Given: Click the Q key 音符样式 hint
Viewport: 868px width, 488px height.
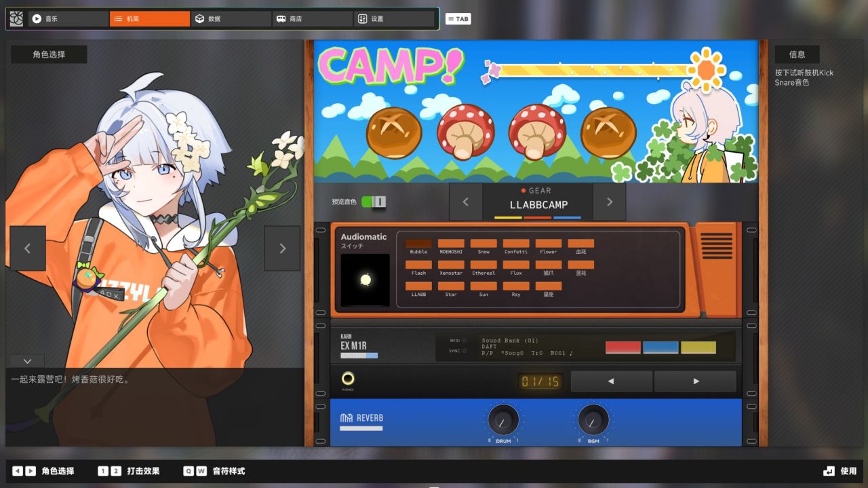Looking at the screenshot, I should click(189, 471).
